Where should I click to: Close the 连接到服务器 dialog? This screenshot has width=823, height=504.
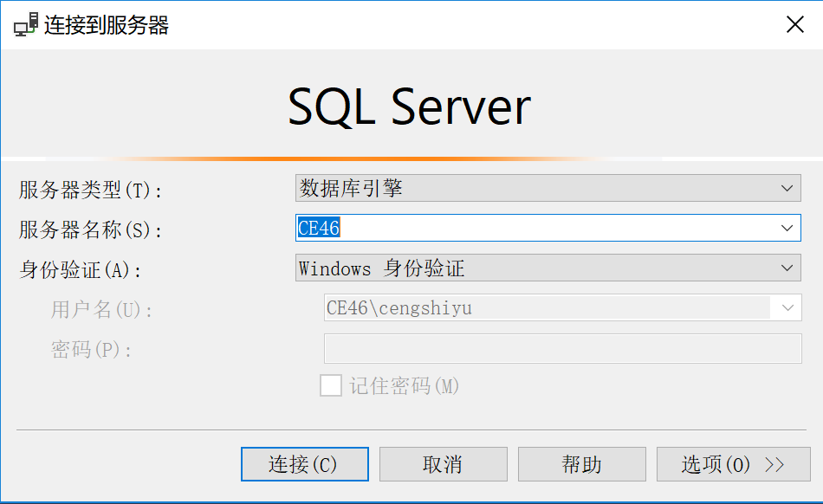(x=794, y=24)
